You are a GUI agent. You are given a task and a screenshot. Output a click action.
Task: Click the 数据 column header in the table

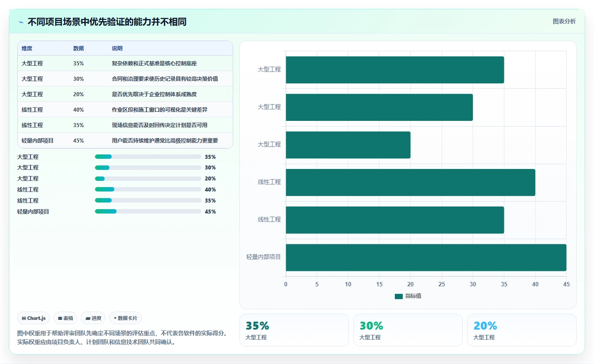79,49
